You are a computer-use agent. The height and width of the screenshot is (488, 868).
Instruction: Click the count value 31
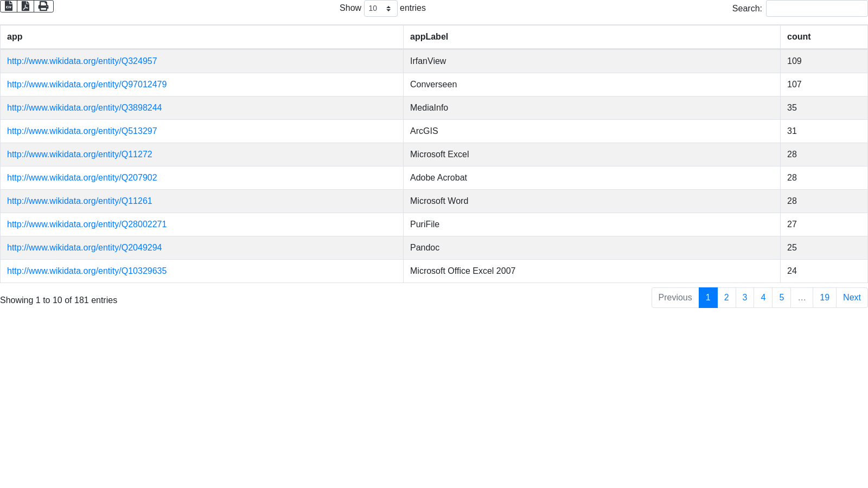coord(792,131)
